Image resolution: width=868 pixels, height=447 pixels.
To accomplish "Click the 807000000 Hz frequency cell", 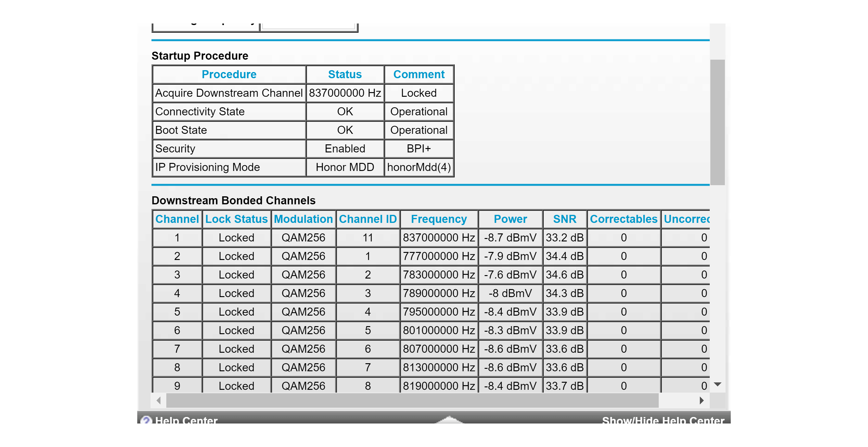I will click(x=439, y=349).
